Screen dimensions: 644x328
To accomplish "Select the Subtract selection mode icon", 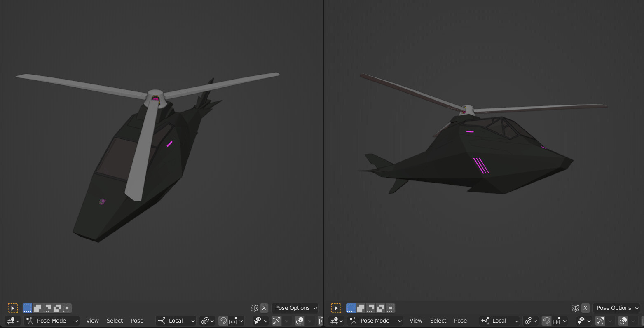I will (x=47, y=308).
